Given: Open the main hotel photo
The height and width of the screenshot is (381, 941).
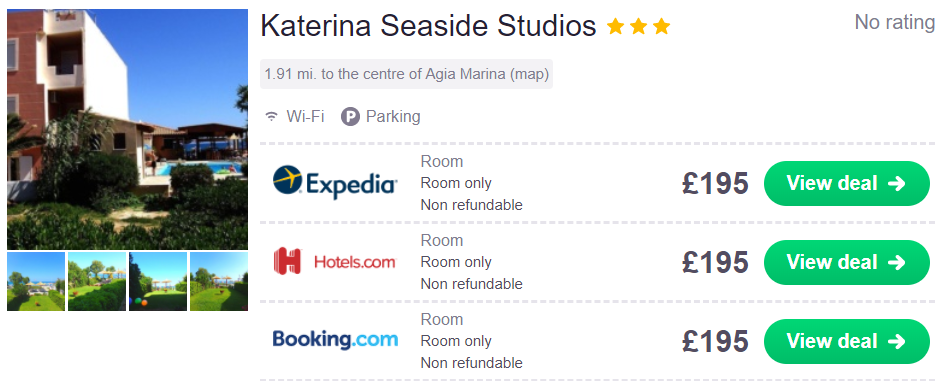Looking at the screenshot, I should click(x=127, y=129).
